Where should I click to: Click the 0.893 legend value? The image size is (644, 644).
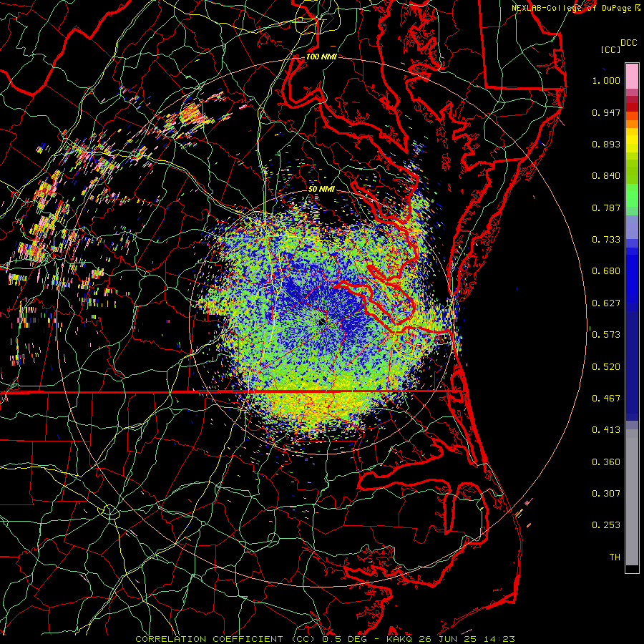[606, 144]
